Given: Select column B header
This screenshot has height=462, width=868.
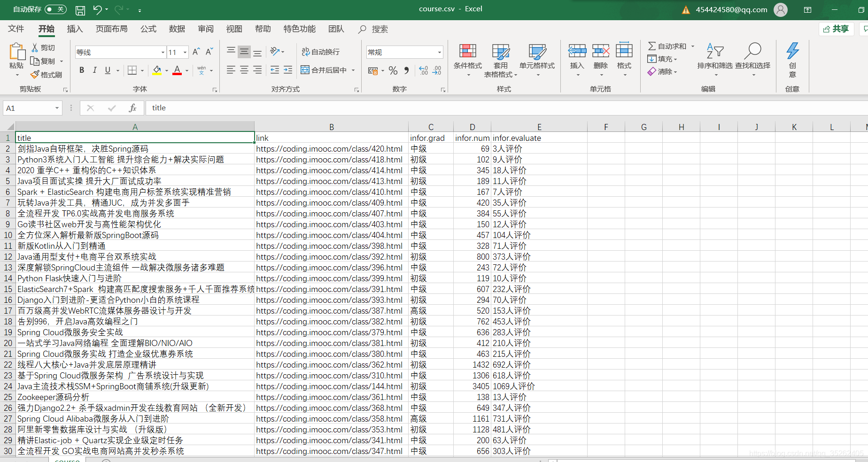Looking at the screenshot, I should [332, 127].
